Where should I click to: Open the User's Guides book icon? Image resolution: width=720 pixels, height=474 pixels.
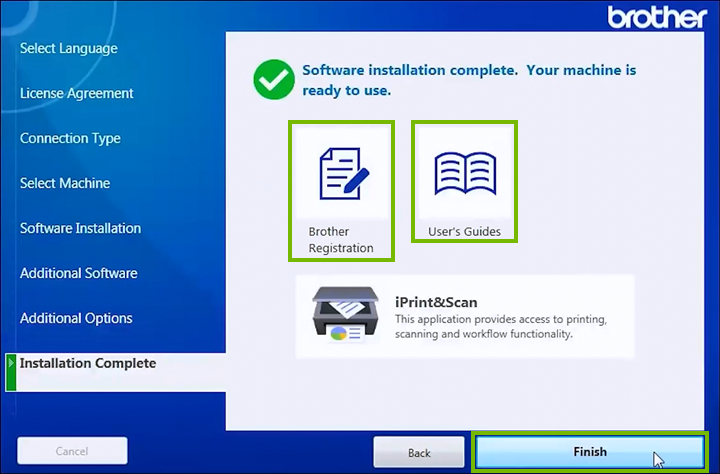pyautogui.click(x=465, y=173)
